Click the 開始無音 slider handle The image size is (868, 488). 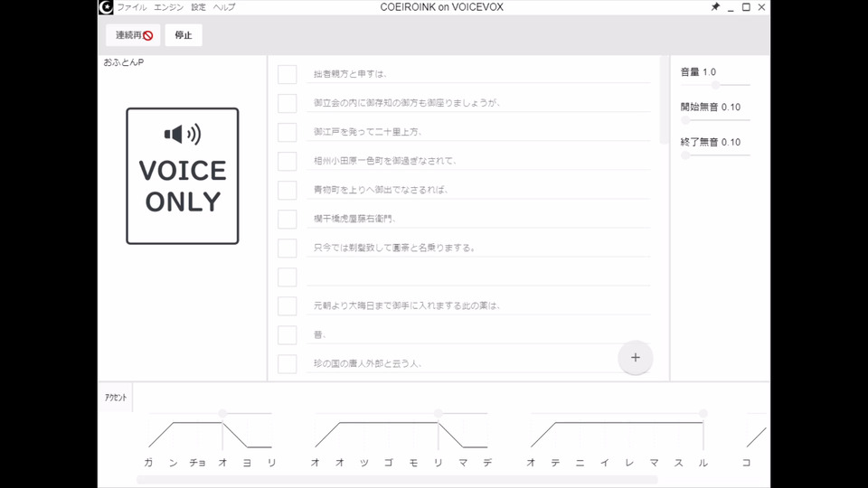[686, 120]
